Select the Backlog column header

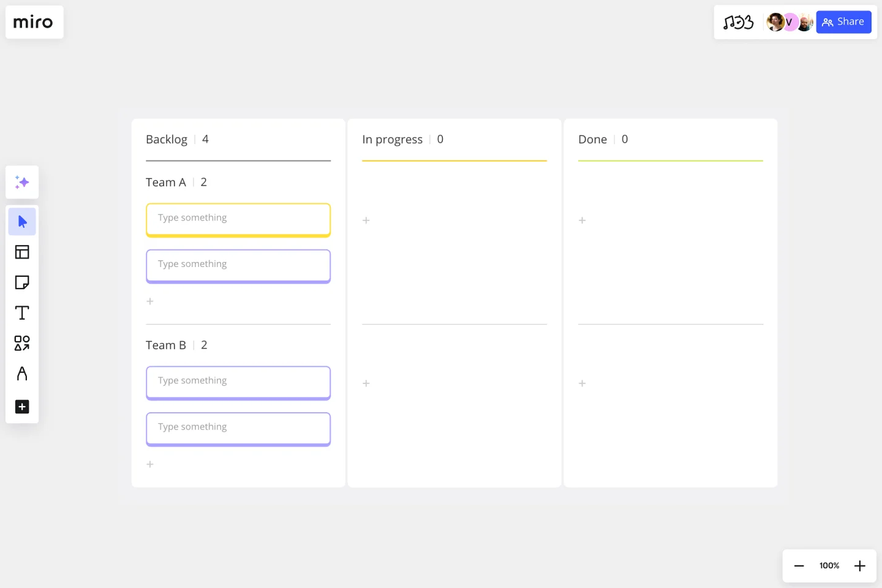[x=167, y=140]
